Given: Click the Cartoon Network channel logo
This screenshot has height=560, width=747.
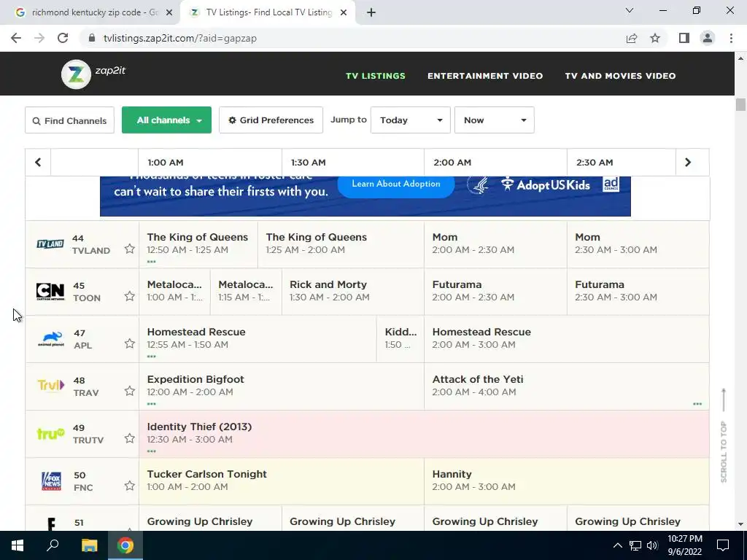Looking at the screenshot, I should click(x=50, y=291).
